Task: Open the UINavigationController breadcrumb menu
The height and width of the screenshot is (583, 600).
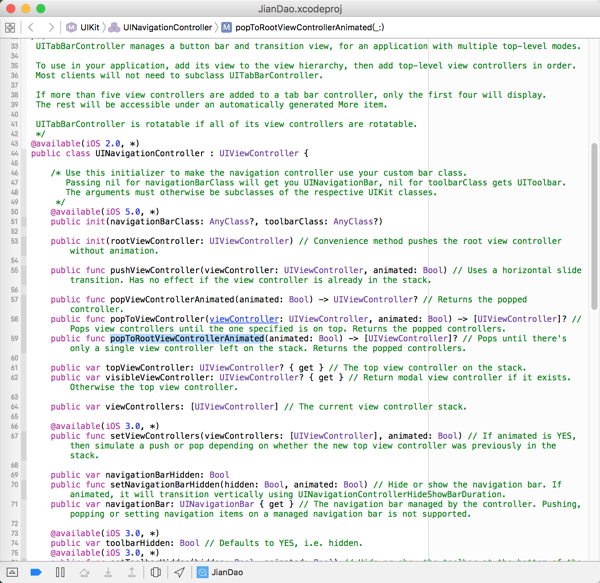Action: [167, 28]
